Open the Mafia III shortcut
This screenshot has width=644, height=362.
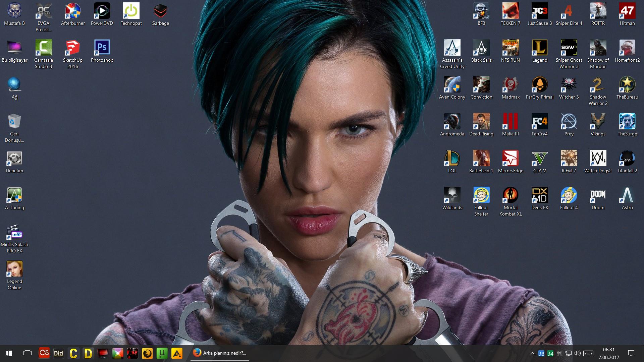coord(510,122)
